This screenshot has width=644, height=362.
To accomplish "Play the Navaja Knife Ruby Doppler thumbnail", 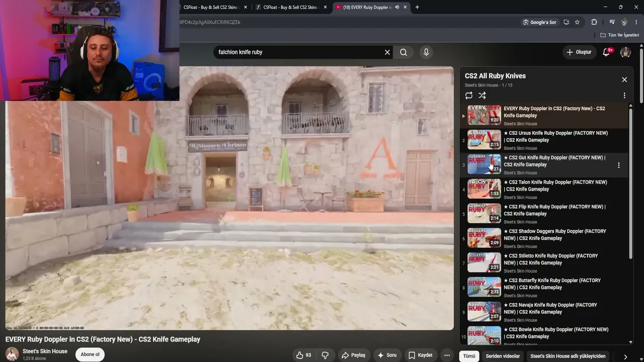I will point(485,312).
